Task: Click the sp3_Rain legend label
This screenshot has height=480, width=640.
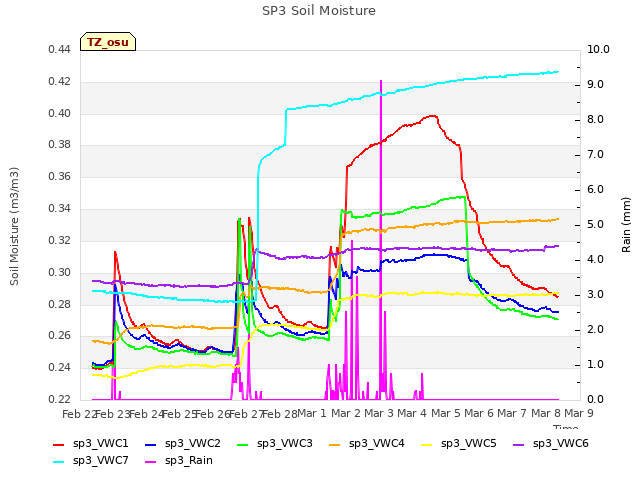Action: [x=189, y=461]
